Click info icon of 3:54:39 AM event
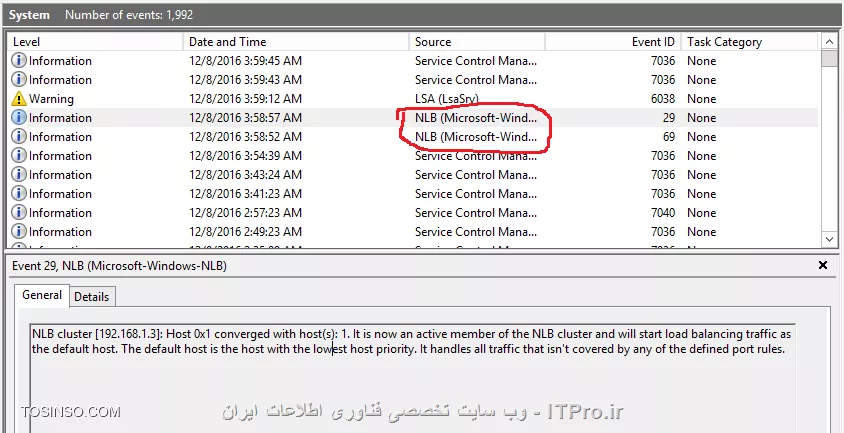844x433 pixels. point(19,156)
